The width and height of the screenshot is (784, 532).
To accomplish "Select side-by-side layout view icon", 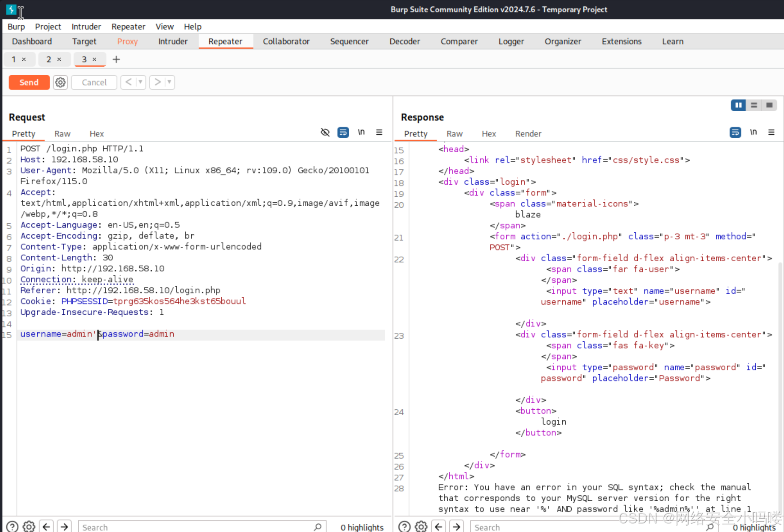I will (x=738, y=105).
